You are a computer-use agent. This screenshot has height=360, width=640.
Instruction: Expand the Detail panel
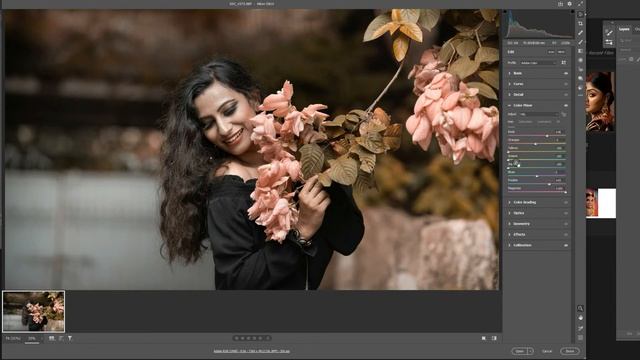coord(509,94)
